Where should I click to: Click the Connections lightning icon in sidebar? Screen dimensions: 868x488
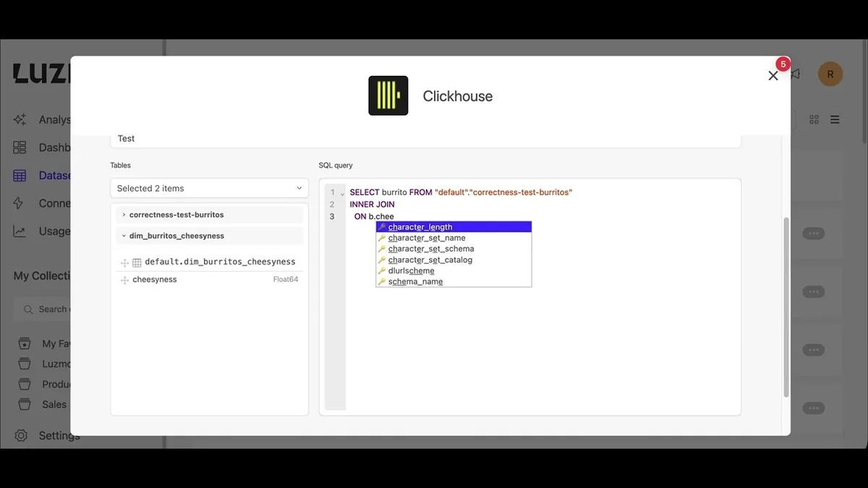coord(20,203)
